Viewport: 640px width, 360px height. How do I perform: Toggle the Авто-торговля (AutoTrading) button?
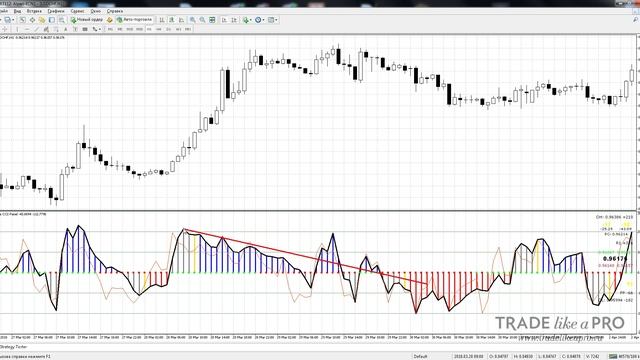[x=135, y=20]
